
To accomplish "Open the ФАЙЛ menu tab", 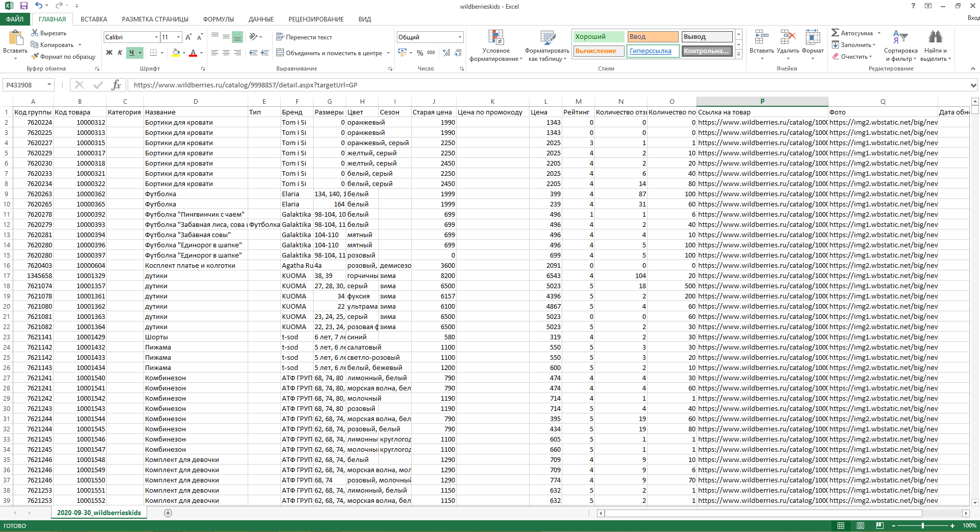I will [15, 19].
